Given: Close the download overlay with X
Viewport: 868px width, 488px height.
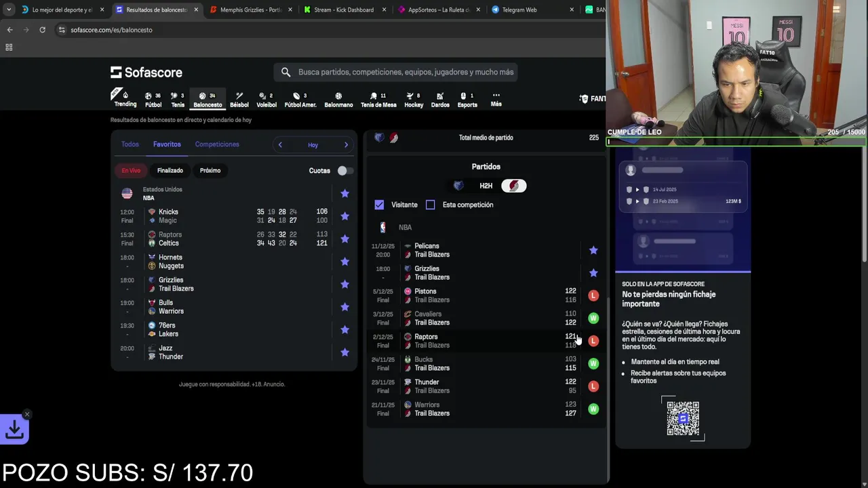Looking at the screenshot, I should [x=27, y=414].
